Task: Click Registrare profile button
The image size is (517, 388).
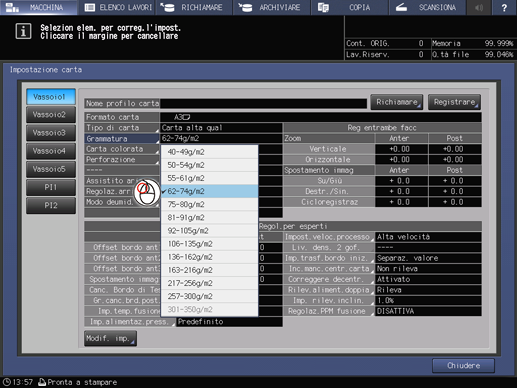Action: pyautogui.click(x=454, y=102)
